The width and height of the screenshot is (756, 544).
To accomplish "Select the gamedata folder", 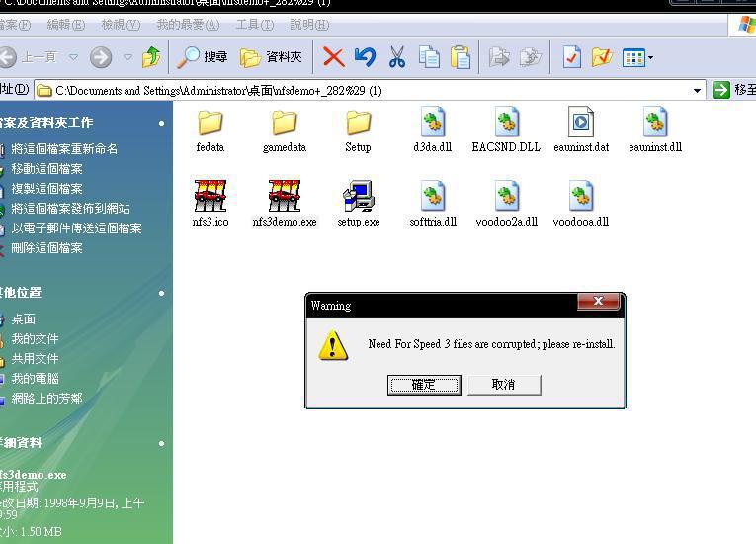I will [285, 132].
